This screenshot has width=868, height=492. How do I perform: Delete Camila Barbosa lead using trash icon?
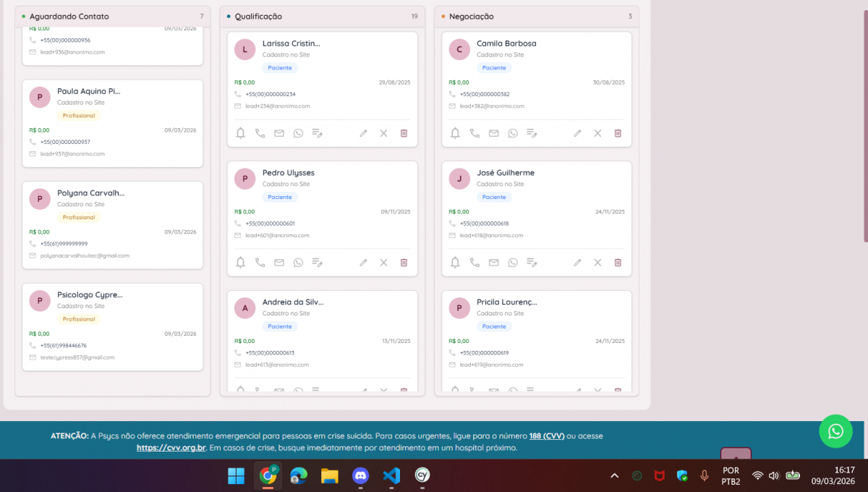pyautogui.click(x=618, y=133)
